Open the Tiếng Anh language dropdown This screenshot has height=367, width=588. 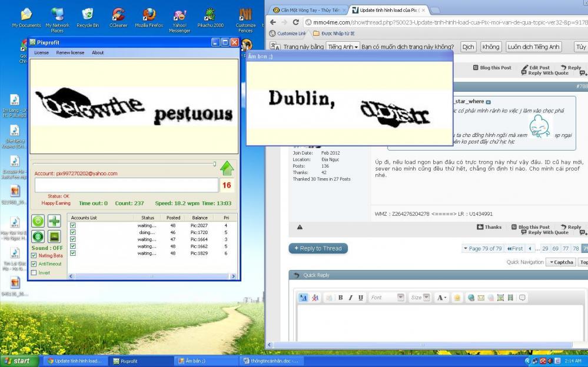343,46
